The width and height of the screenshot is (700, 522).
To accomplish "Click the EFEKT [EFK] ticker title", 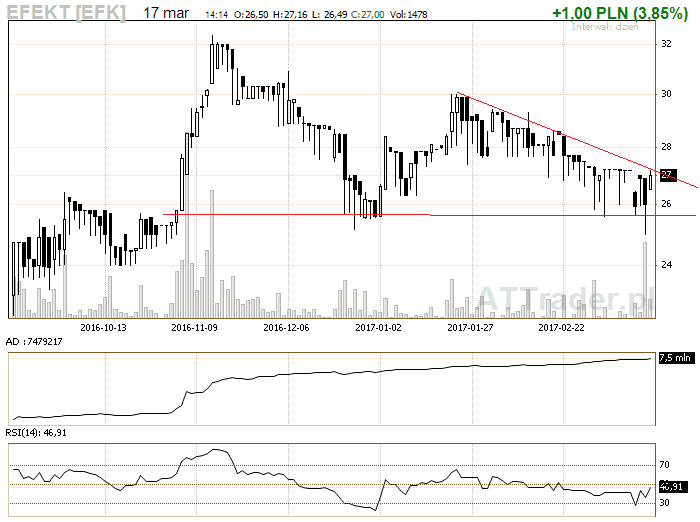I will click(x=66, y=13).
